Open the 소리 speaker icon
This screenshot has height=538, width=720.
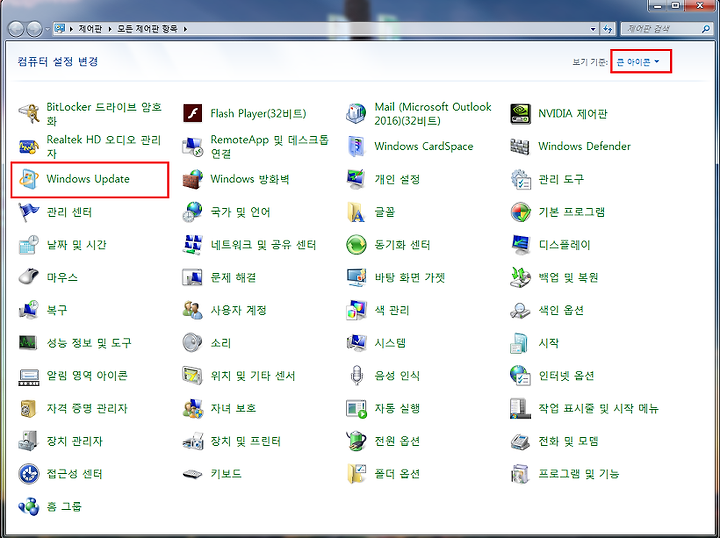[192, 343]
